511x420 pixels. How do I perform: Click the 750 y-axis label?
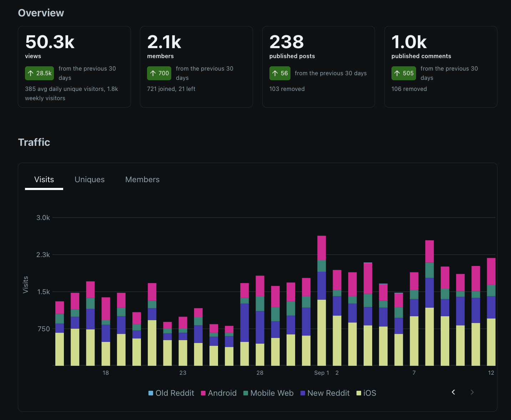pos(44,329)
